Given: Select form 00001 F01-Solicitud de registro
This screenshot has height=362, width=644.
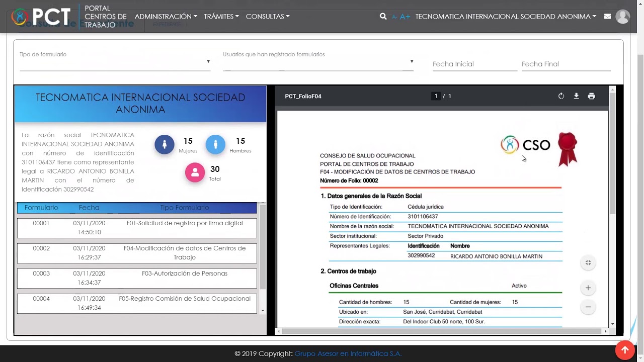Looking at the screenshot, I should (x=137, y=228).
